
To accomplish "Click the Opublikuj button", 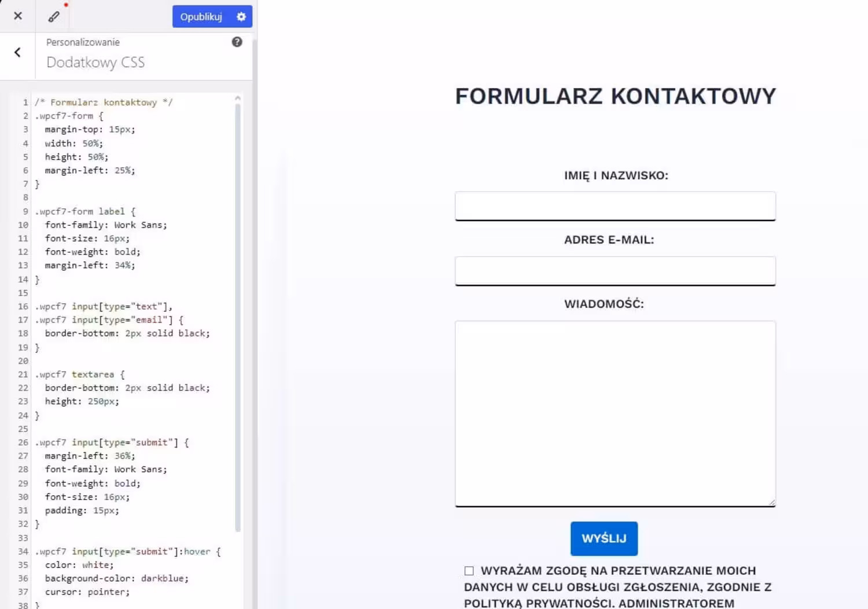I will [201, 17].
